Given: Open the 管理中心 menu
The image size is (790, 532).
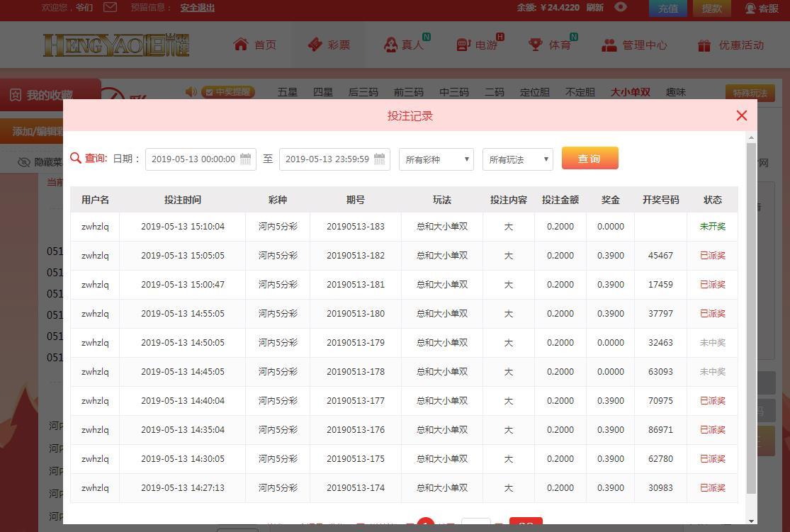Looking at the screenshot, I should (x=634, y=45).
